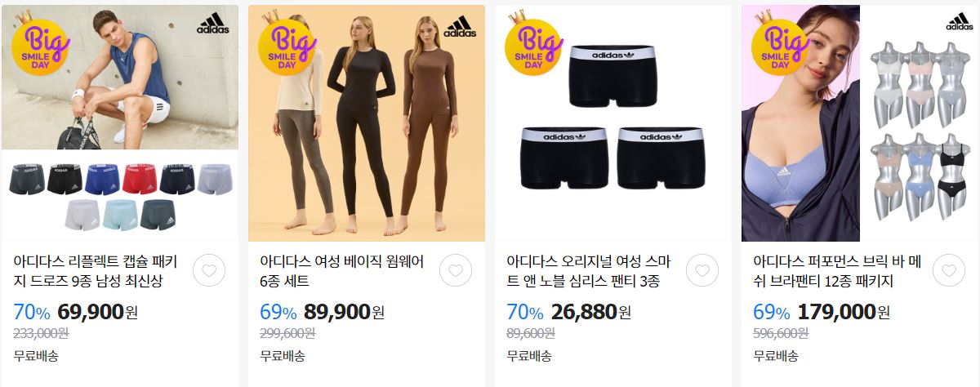Open the men's boxer drawers product image
This screenshot has width=980, height=387.
(120, 123)
